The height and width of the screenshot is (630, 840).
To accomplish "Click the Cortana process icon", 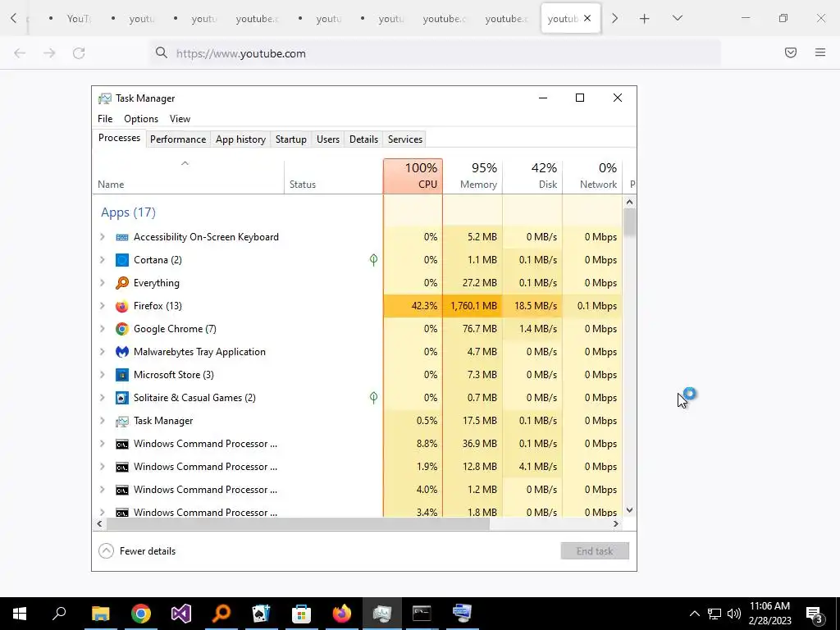I will [122, 260].
